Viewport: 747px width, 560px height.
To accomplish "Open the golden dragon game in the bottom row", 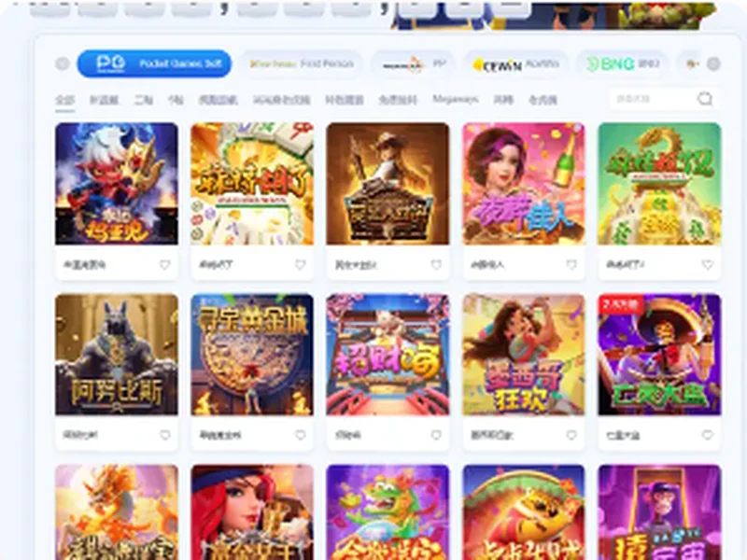I will tap(117, 512).
